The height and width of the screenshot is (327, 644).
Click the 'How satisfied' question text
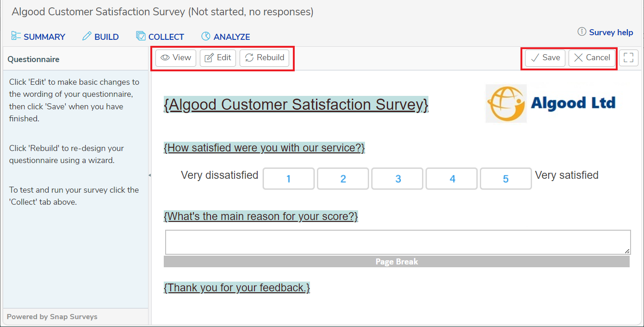(264, 148)
